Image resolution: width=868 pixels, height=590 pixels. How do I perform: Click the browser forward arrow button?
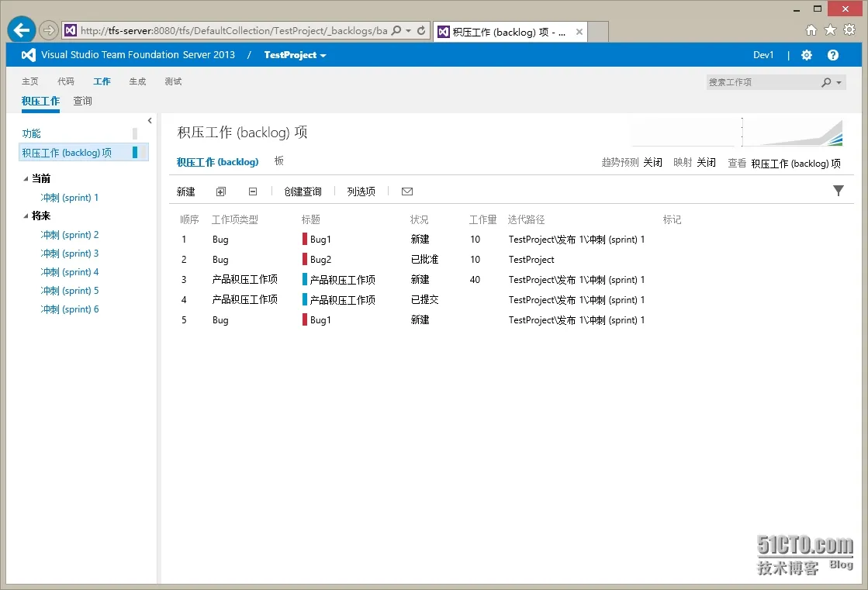(49, 30)
